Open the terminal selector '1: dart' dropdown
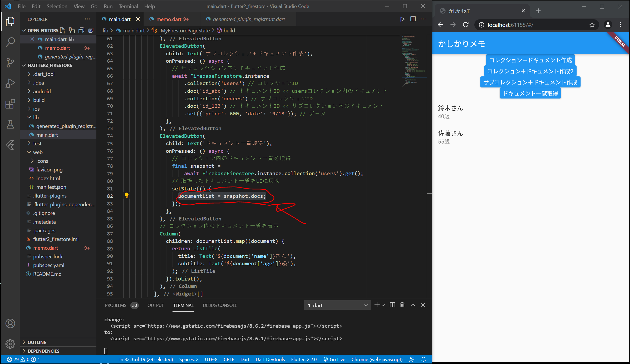Image resolution: width=630 pixels, height=364 pixels. [x=337, y=305]
